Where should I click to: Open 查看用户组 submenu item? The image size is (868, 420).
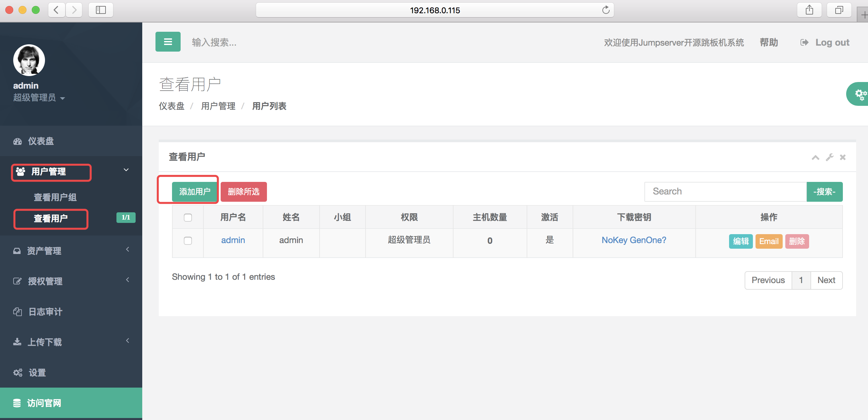55,197
